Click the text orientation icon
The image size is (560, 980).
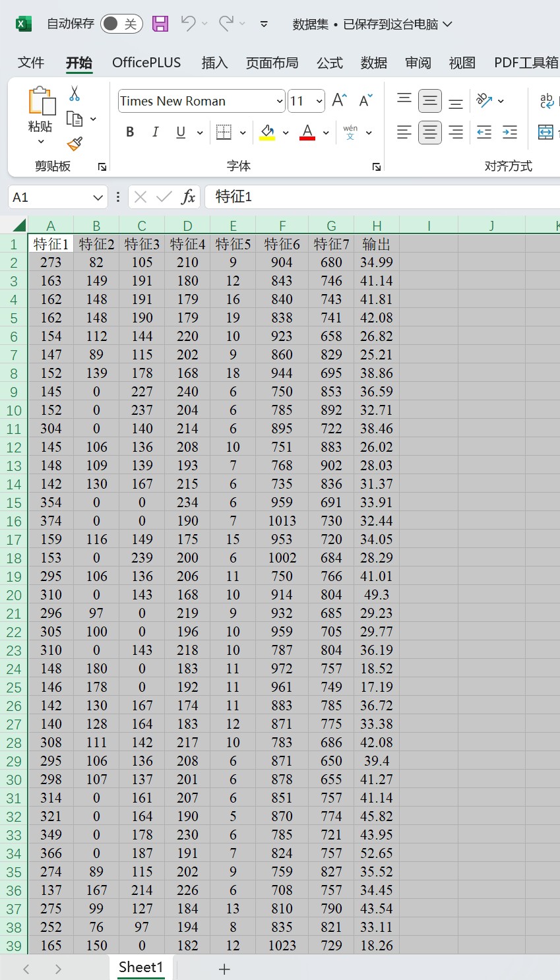click(x=485, y=100)
